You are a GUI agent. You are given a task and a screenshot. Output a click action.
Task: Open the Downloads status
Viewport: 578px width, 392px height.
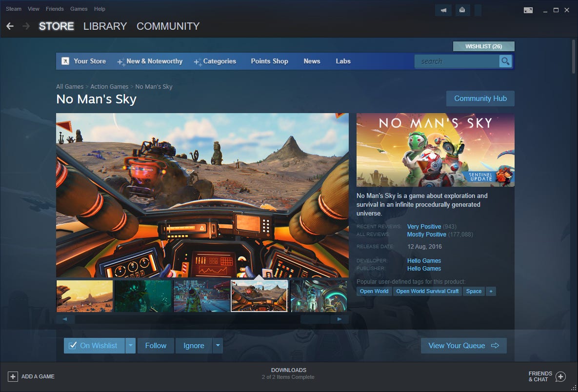pyautogui.click(x=289, y=373)
